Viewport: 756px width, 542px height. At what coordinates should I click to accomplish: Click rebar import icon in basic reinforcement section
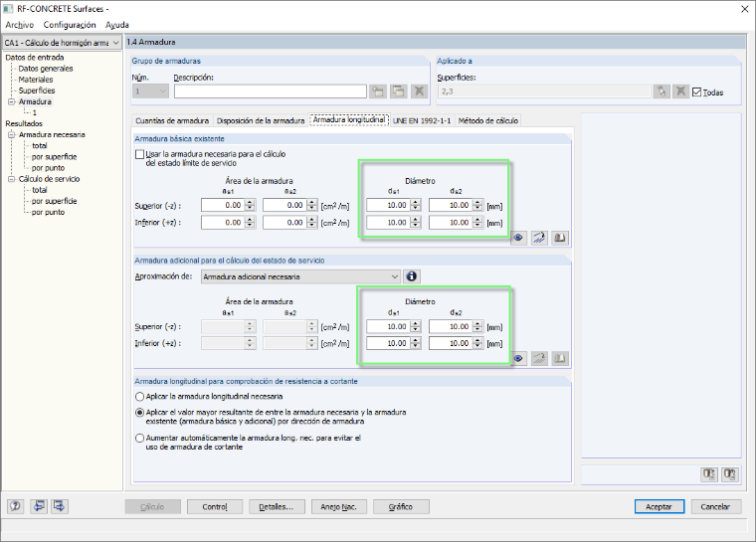pyautogui.click(x=539, y=238)
